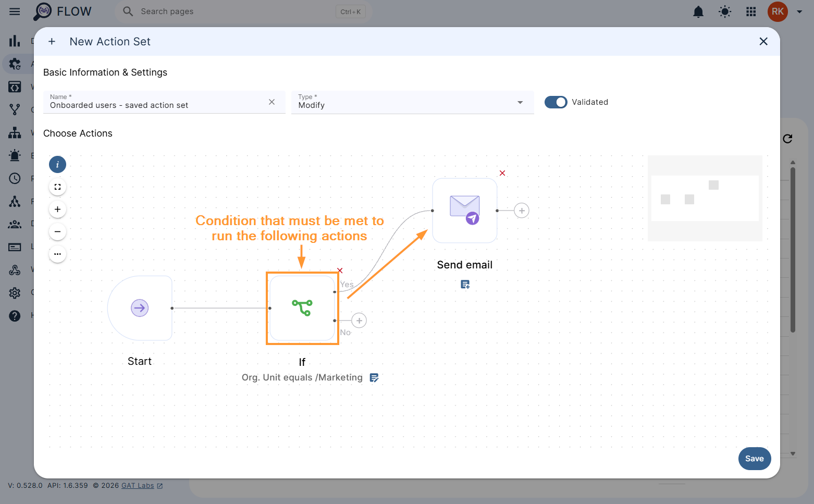Select the Start node

[140, 308]
